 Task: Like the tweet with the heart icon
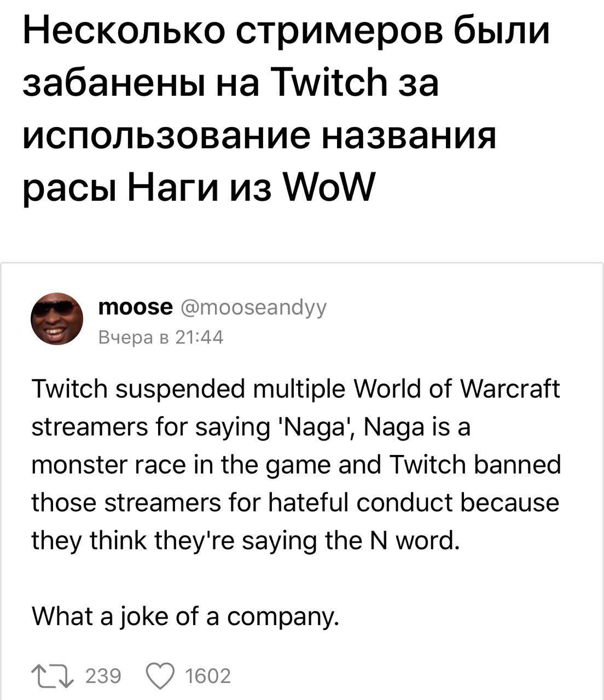(x=158, y=676)
